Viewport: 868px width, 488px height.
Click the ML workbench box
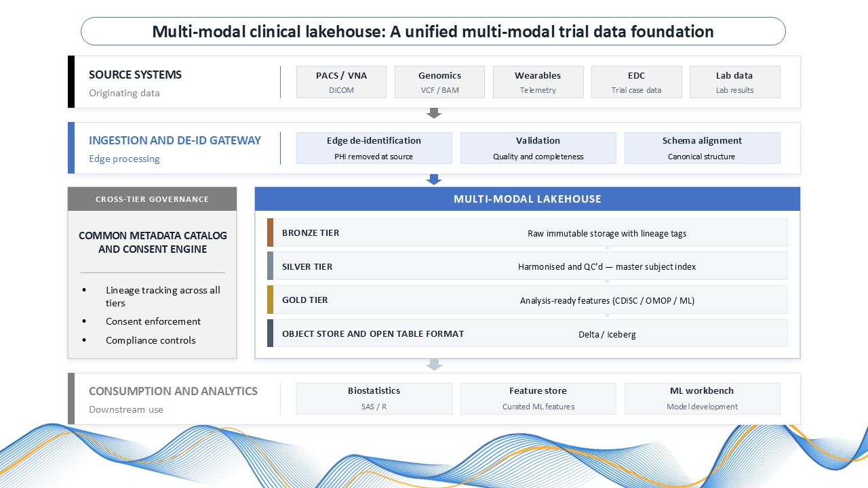[702, 399]
